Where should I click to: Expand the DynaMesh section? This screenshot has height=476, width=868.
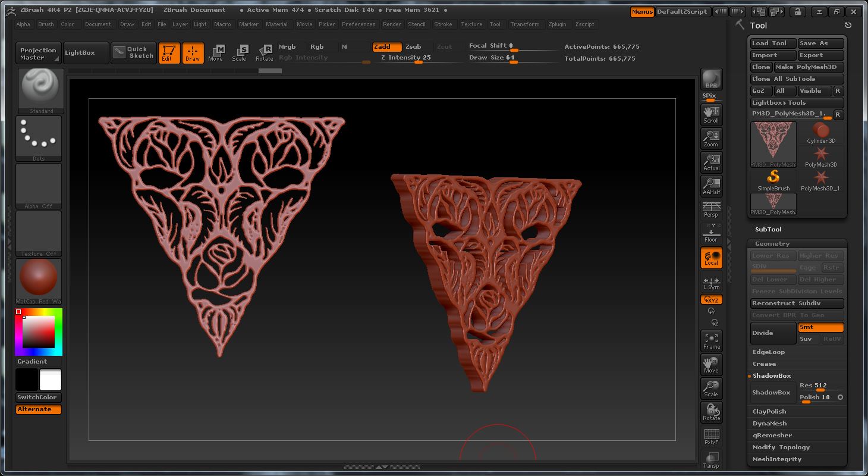[x=769, y=424]
